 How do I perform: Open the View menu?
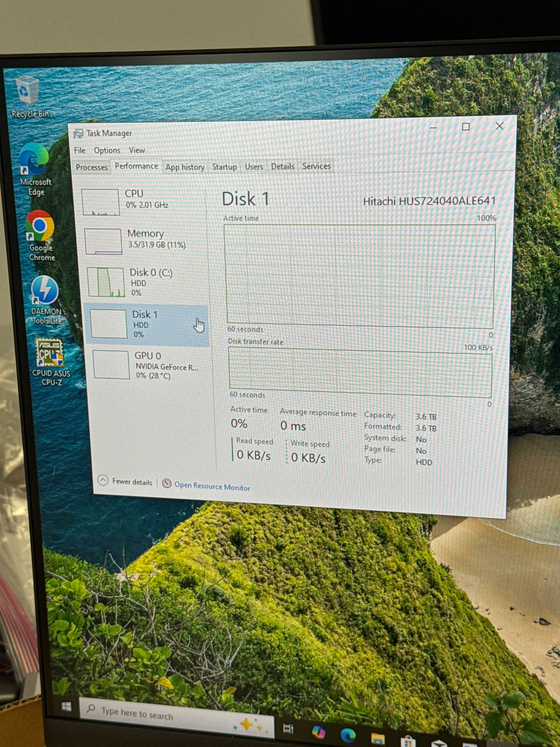point(137,150)
